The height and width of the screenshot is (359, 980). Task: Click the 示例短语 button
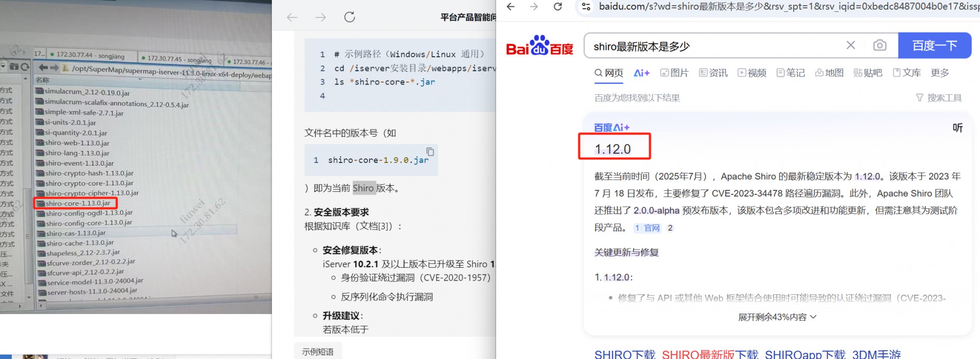[x=318, y=352]
